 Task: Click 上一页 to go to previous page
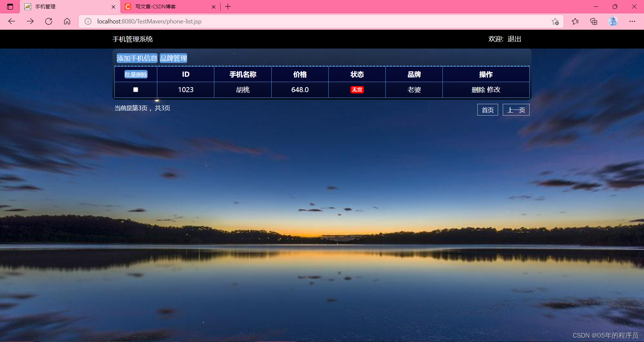point(516,110)
